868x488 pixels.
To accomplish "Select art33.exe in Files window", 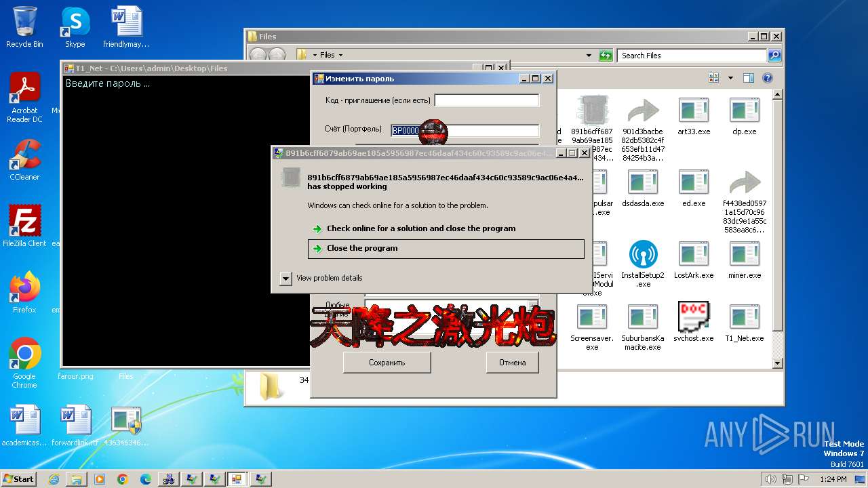I will coord(694,116).
